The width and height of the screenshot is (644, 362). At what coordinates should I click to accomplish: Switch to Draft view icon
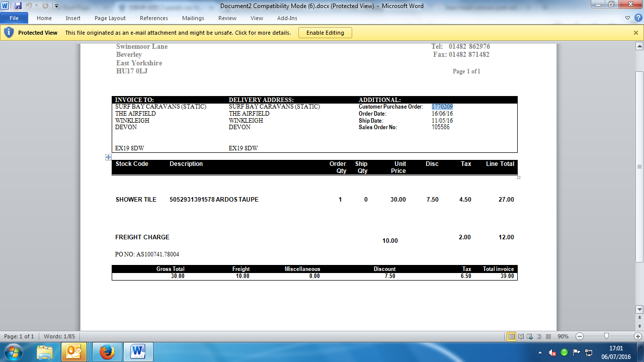547,336
